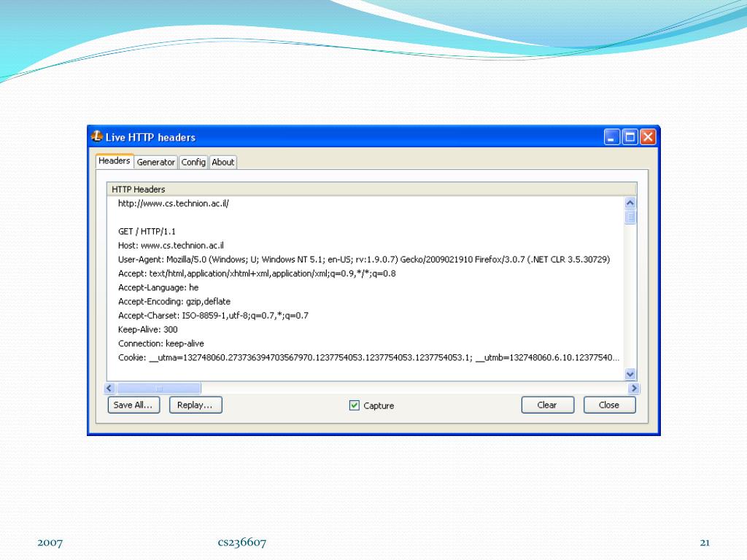Select the Cookie: __utma line
The width and height of the screenshot is (747, 560).
368,357
